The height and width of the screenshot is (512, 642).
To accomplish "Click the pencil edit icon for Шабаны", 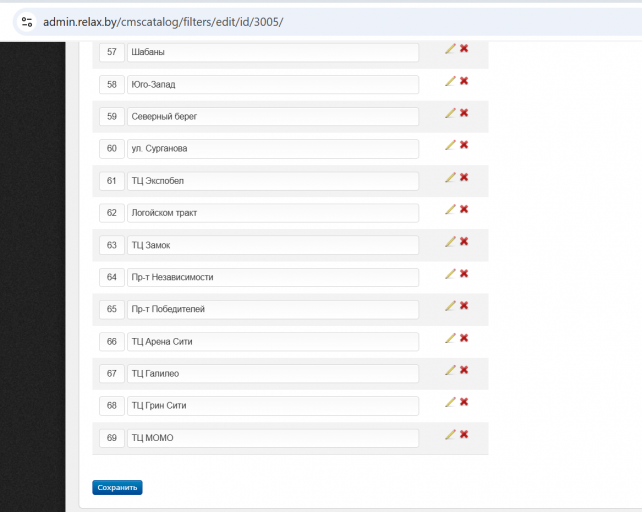I will coord(450,49).
